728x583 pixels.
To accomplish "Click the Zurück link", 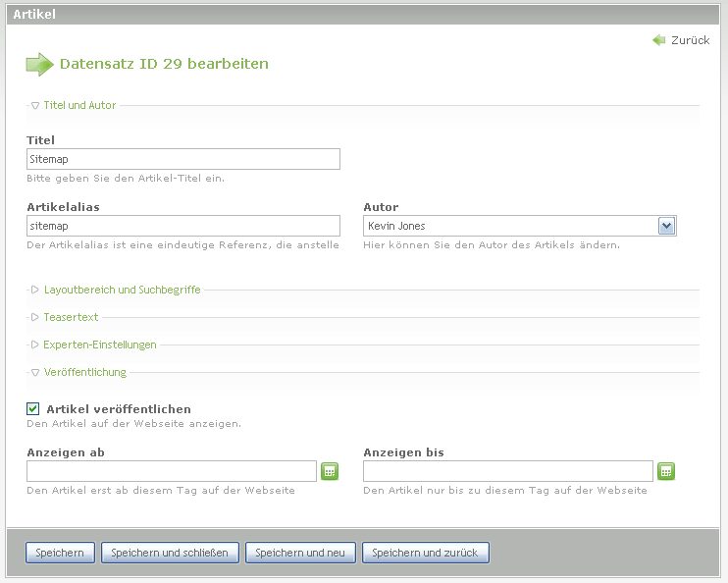I will [690, 40].
